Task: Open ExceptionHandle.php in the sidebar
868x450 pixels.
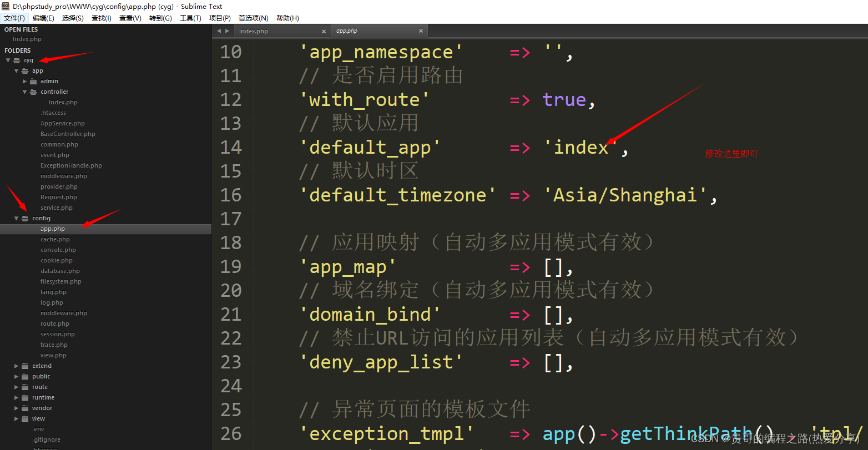Action: click(x=71, y=166)
